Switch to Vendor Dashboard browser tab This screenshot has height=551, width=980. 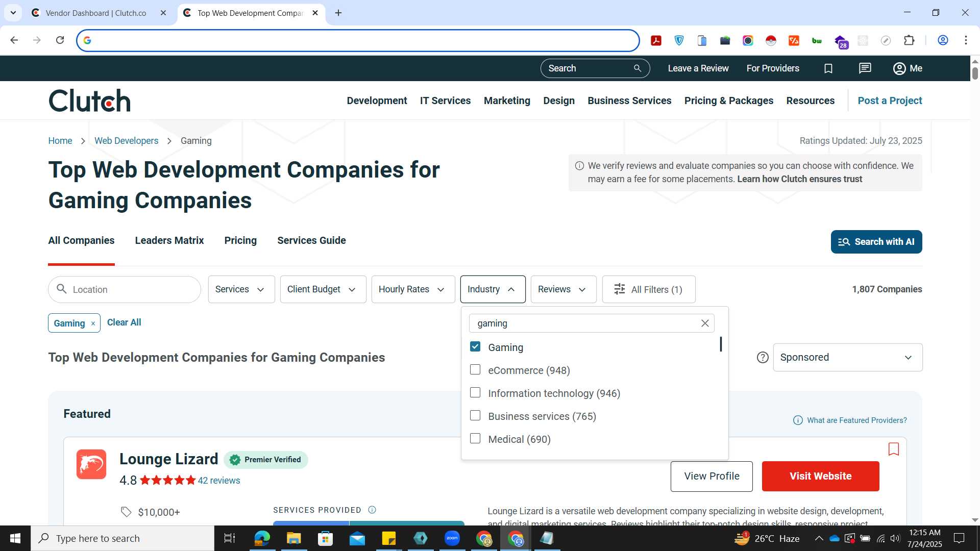tap(95, 13)
